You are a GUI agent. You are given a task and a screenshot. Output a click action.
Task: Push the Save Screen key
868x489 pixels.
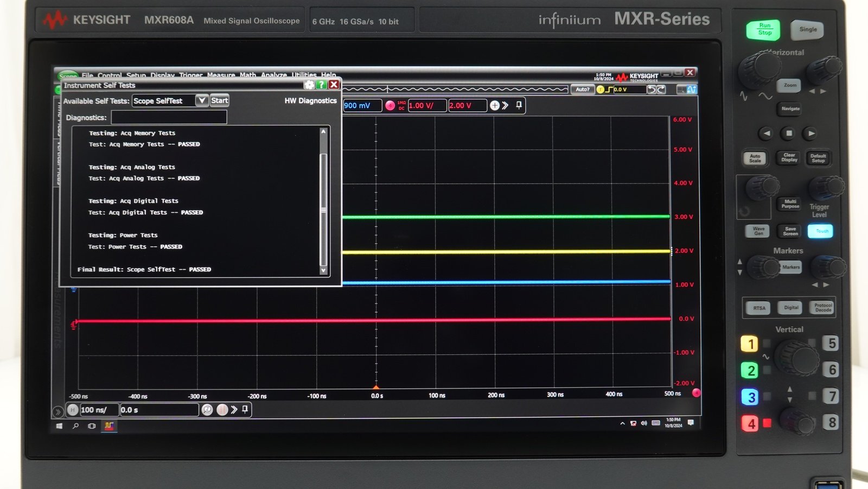point(790,231)
